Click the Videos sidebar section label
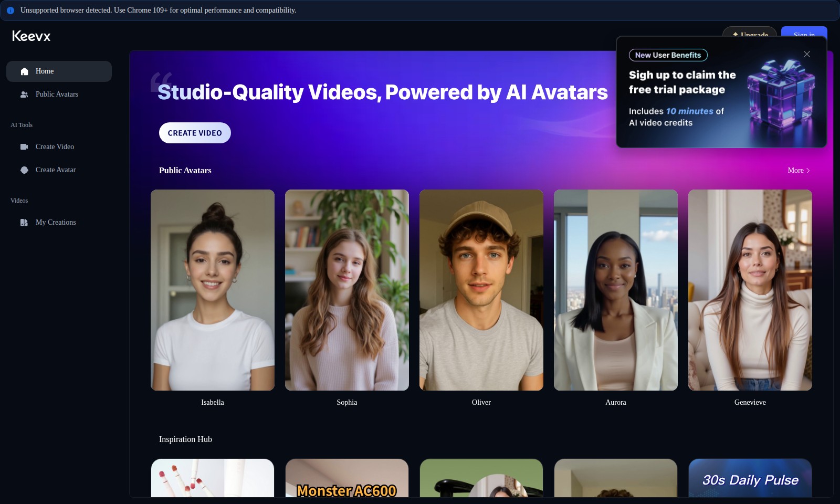Screen dimensions: 840x504 [x=19, y=201]
